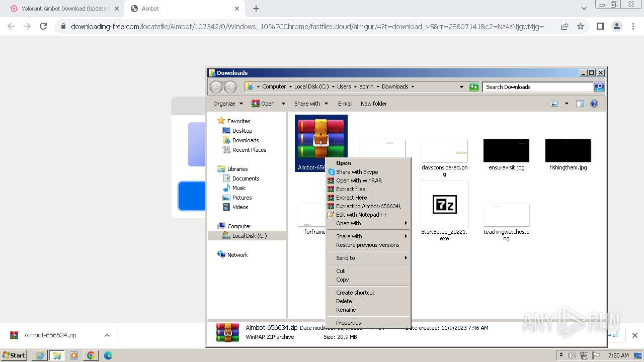Select Restore previous versions

tap(368, 245)
